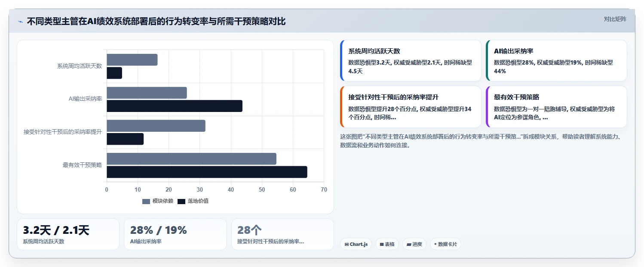Open the 系统周均活跃天数 info card
The height and width of the screenshot is (267, 644).
pyautogui.click(x=411, y=61)
